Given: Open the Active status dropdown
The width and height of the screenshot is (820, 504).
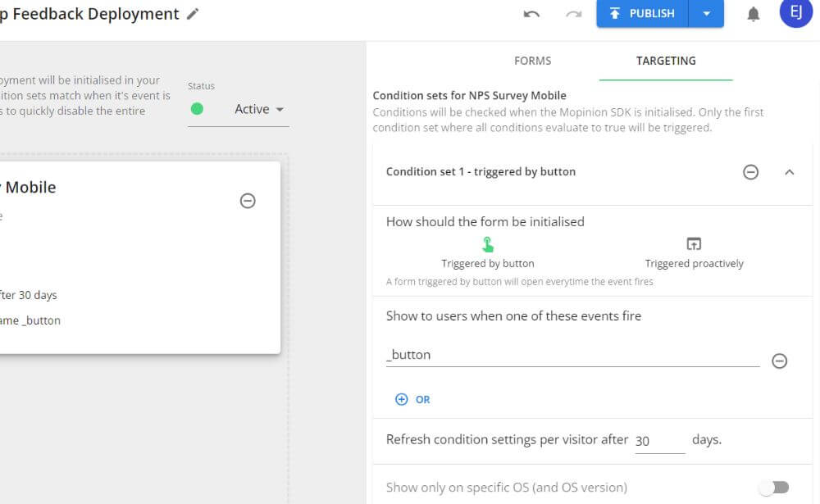Looking at the screenshot, I should (x=259, y=109).
